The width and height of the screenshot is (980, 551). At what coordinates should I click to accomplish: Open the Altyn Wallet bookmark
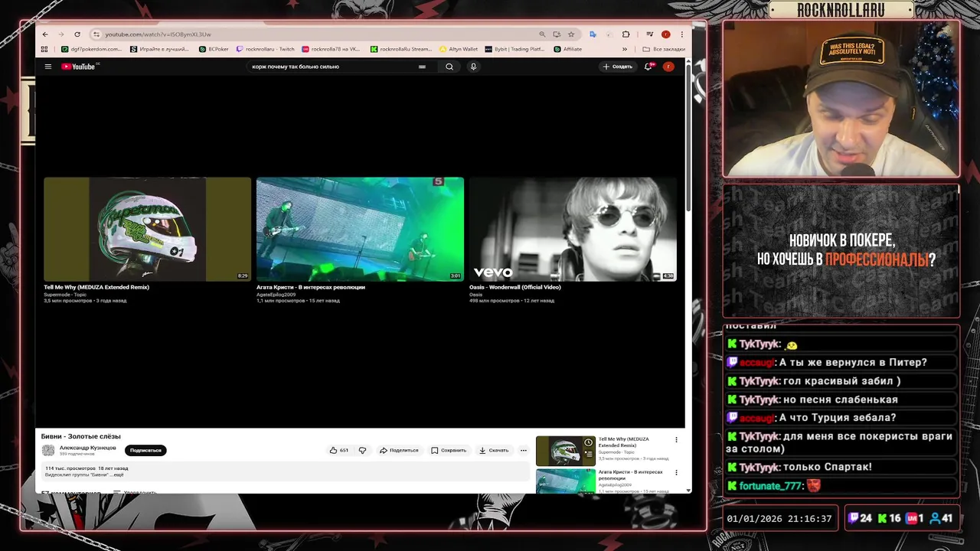point(459,49)
